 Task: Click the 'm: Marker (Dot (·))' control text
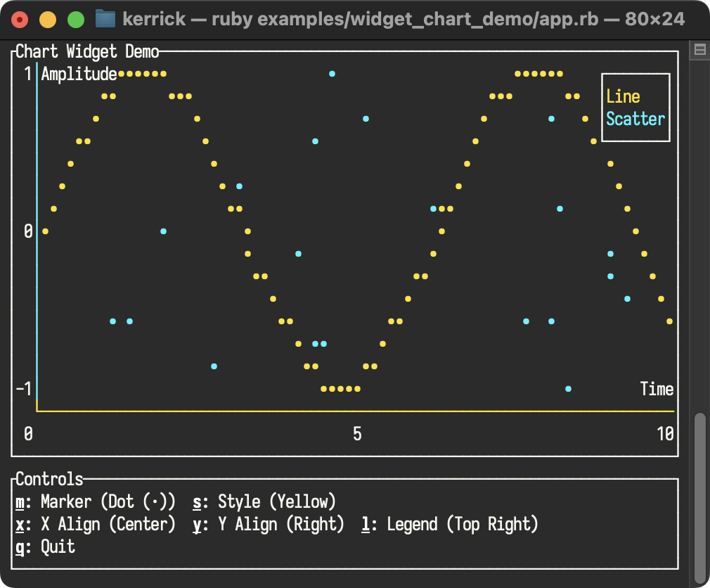click(96, 502)
